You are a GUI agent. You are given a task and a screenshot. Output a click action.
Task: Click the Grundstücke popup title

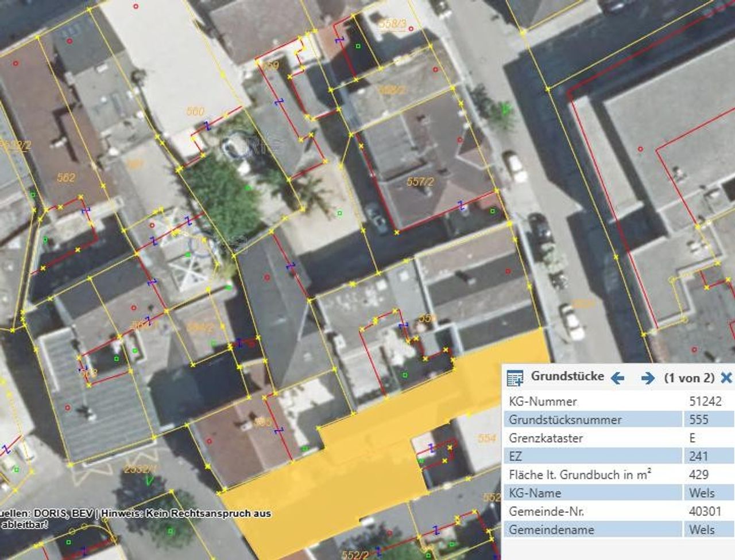click(567, 376)
